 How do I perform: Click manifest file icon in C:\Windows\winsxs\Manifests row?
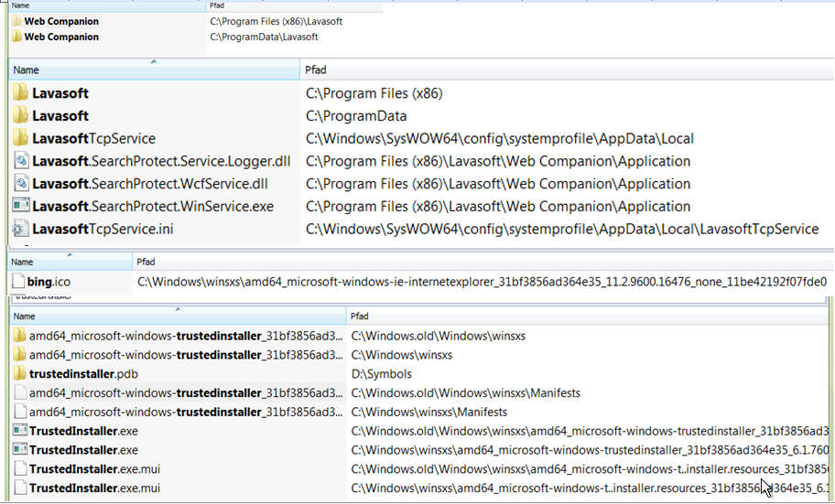click(20, 412)
